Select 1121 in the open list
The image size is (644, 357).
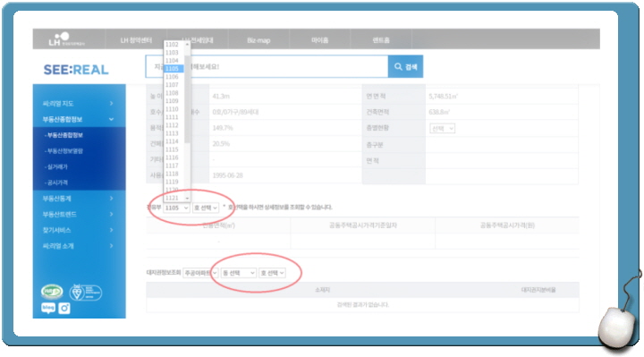click(174, 198)
